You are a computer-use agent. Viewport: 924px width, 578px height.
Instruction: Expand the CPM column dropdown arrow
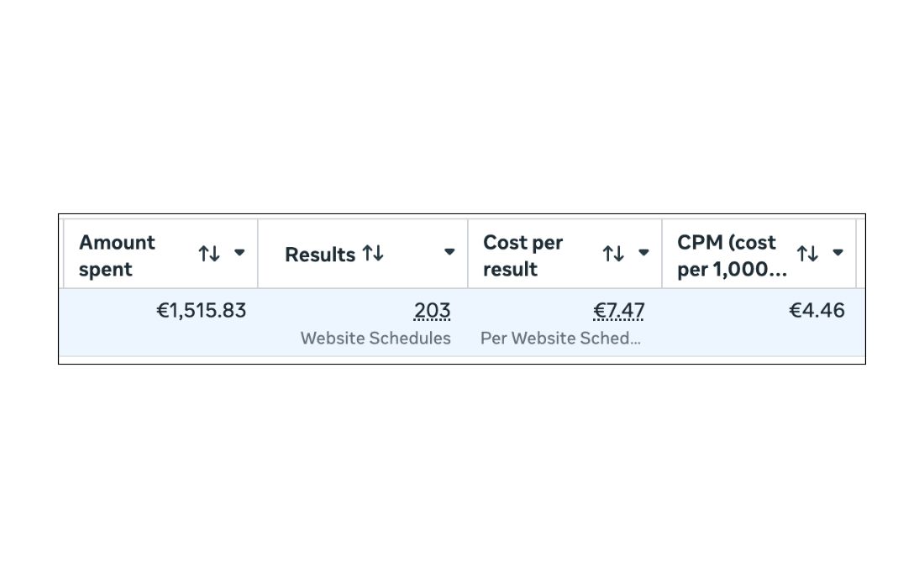pyautogui.click(x=837, y=252)
